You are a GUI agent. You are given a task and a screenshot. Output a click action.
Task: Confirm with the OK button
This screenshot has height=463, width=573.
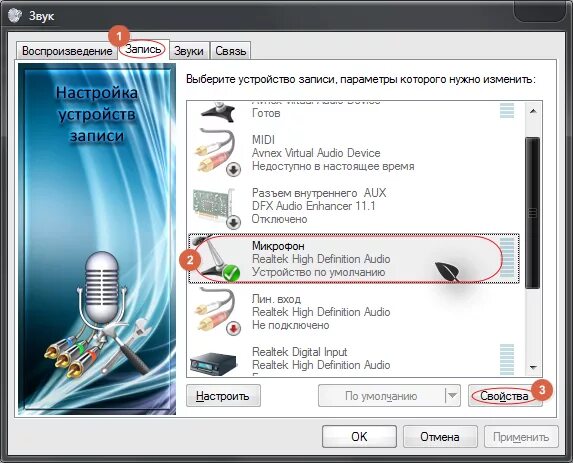359,436
